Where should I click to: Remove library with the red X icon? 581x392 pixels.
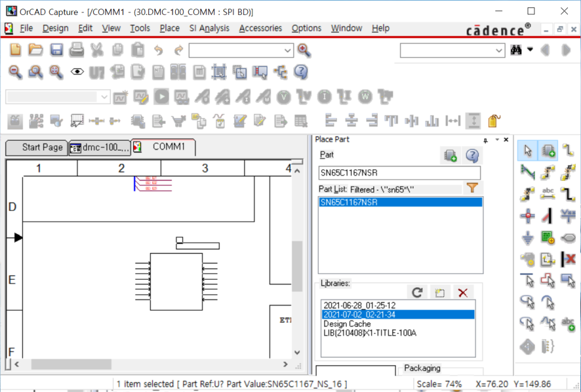(x=463, y=292)
